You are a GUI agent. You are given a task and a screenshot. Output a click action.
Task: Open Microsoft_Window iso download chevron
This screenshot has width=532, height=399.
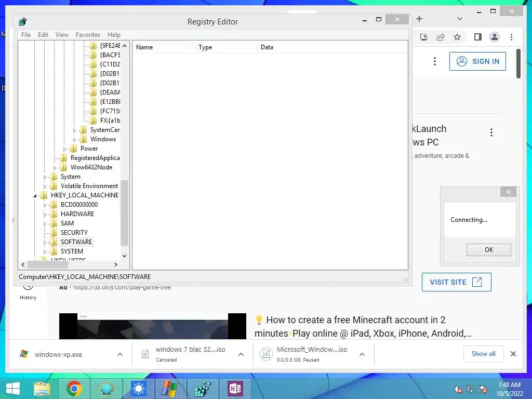click(362, 354)
